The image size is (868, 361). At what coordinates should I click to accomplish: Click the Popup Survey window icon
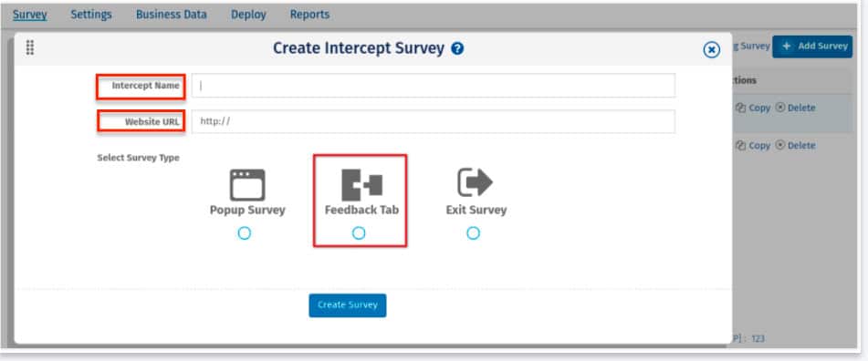(x=247, y=185)
